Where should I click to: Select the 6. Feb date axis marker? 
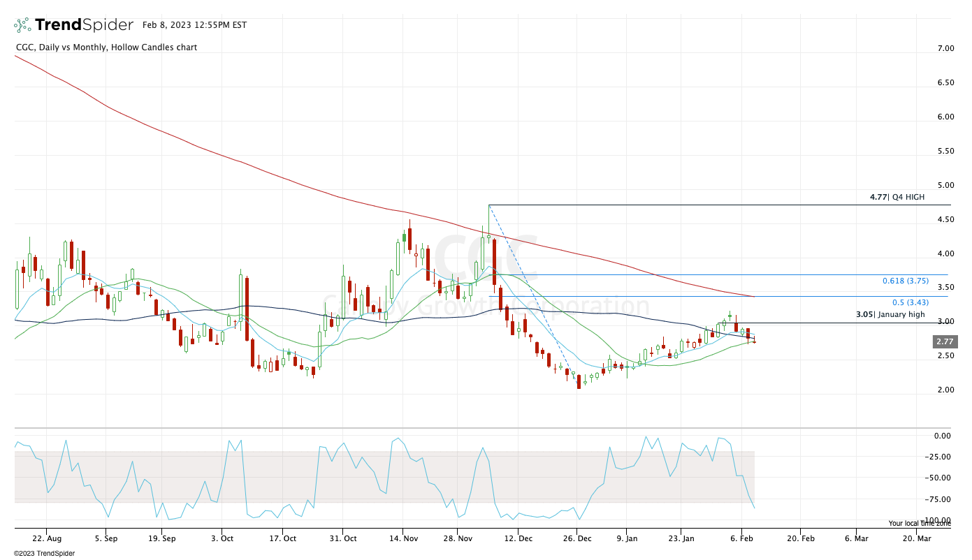[x=743, y=539]
